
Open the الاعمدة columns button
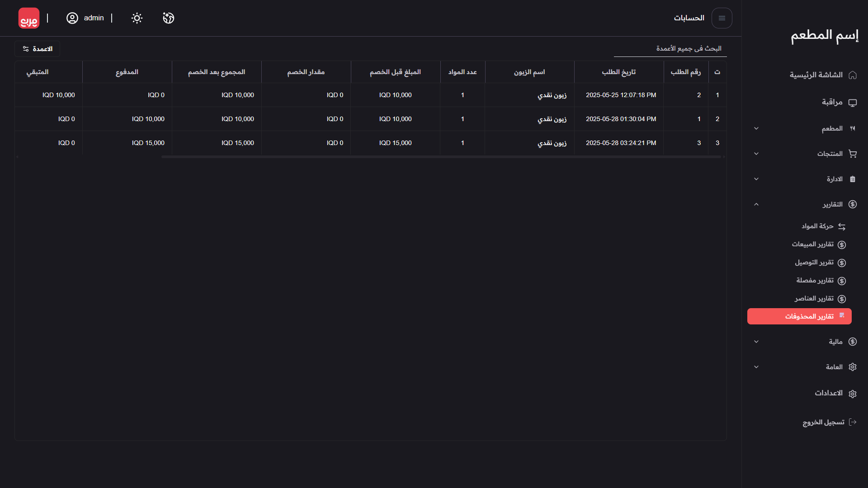(38, 49)
